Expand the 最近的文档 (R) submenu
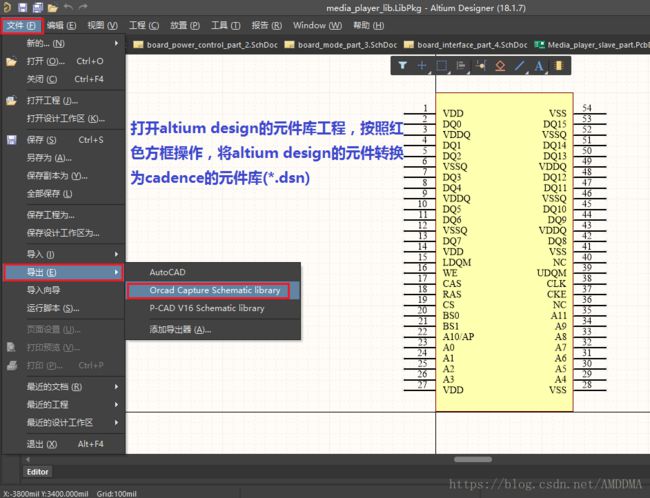Screen dimensions: 650x498 tap(63, 387)
